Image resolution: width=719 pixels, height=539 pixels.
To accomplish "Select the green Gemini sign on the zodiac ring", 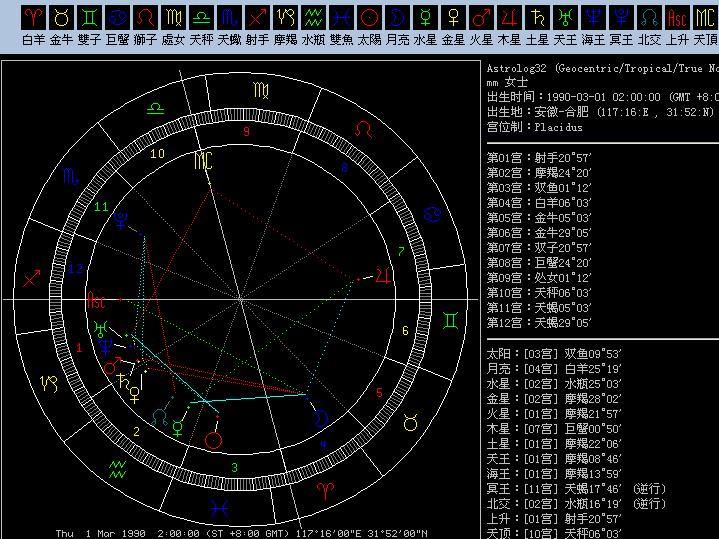I will coord(450,321).
